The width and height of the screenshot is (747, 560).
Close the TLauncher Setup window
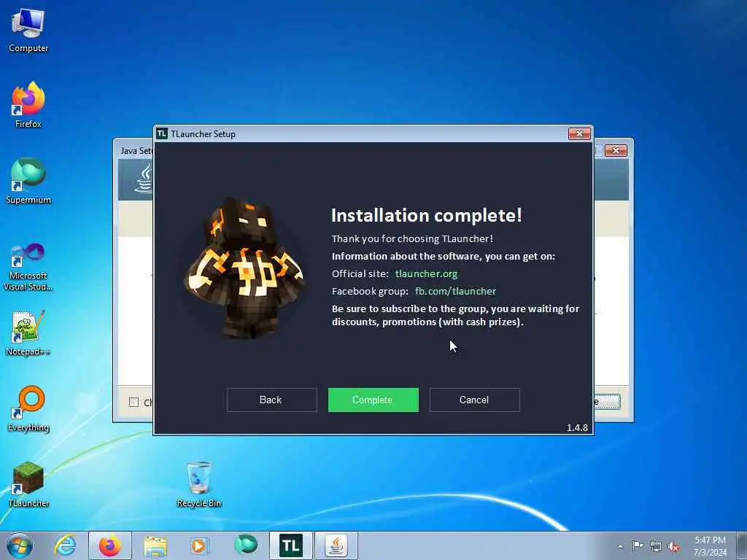pyautogui.click(x=579, y=134)
